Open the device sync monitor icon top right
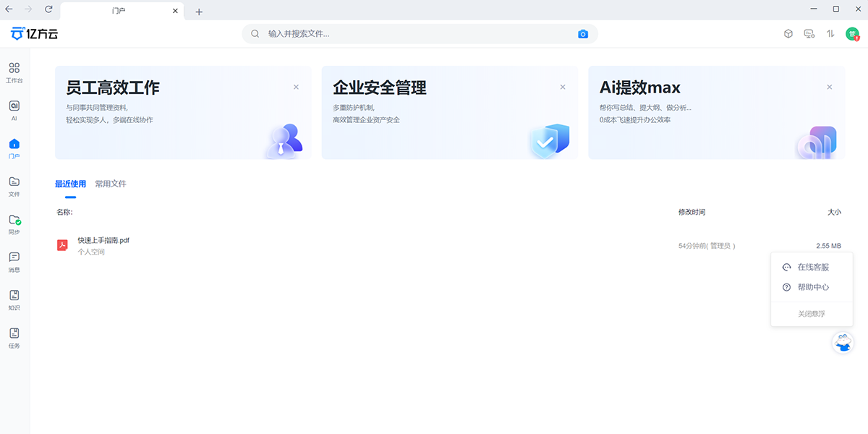The image size is (868, 434). click(809, 33)
